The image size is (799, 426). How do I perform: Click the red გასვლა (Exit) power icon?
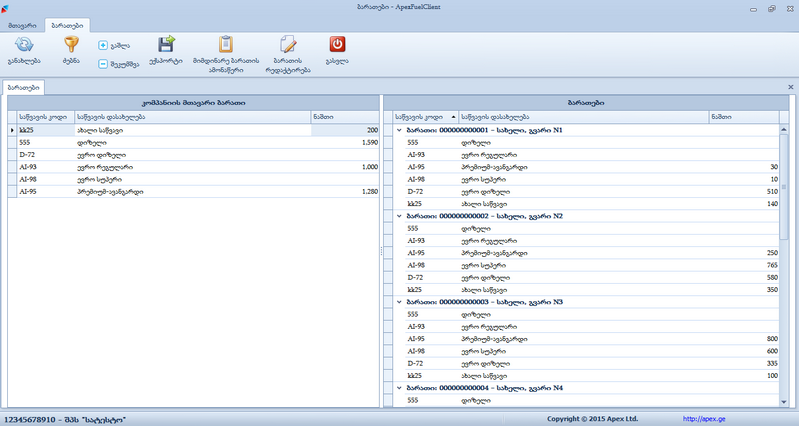(337, 44)
